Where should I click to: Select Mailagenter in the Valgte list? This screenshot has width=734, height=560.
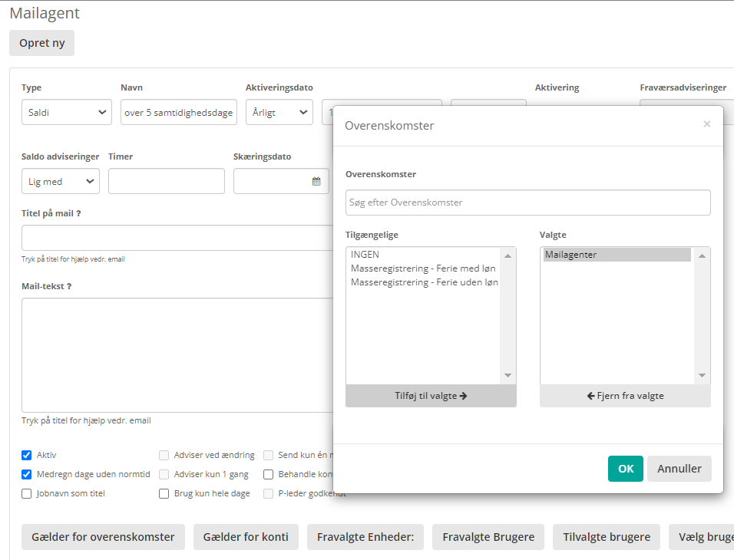[x=617, y=255]
